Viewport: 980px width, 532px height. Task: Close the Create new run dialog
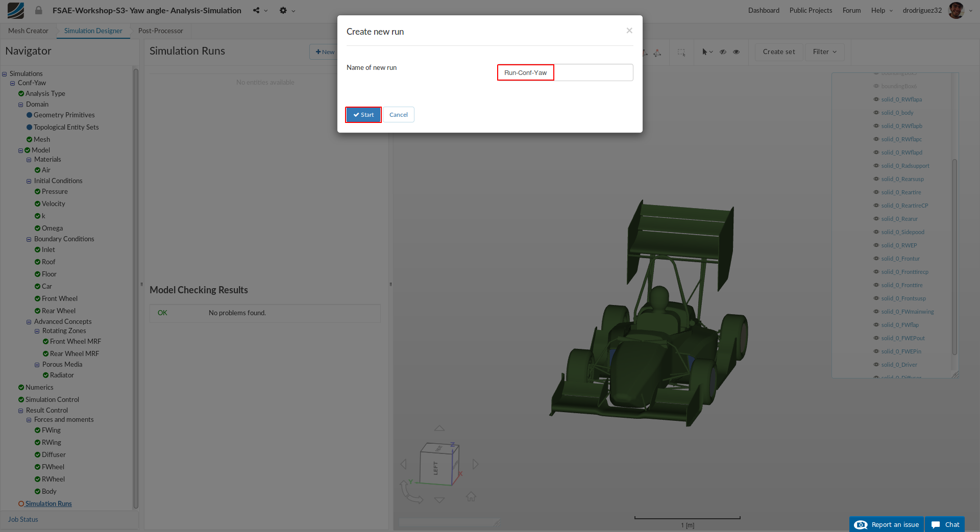tap(629, 31)
